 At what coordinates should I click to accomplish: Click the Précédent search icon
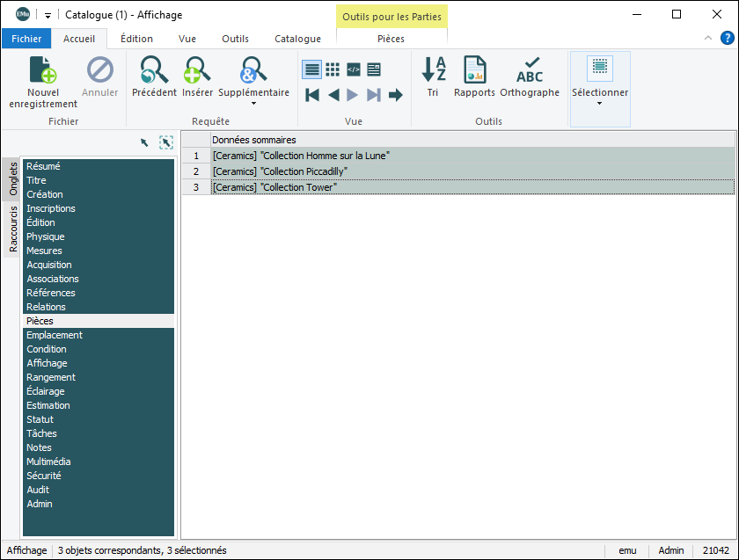click(154, 70)
